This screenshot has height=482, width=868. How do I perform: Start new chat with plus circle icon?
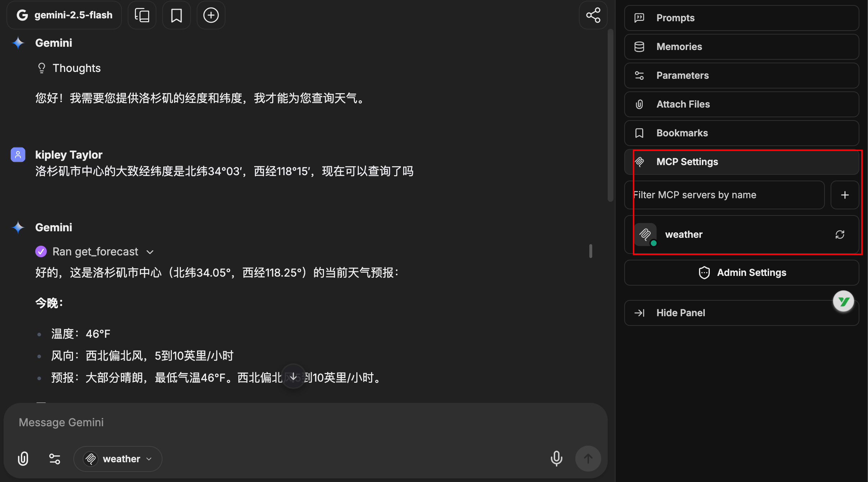tap(211, 15)
